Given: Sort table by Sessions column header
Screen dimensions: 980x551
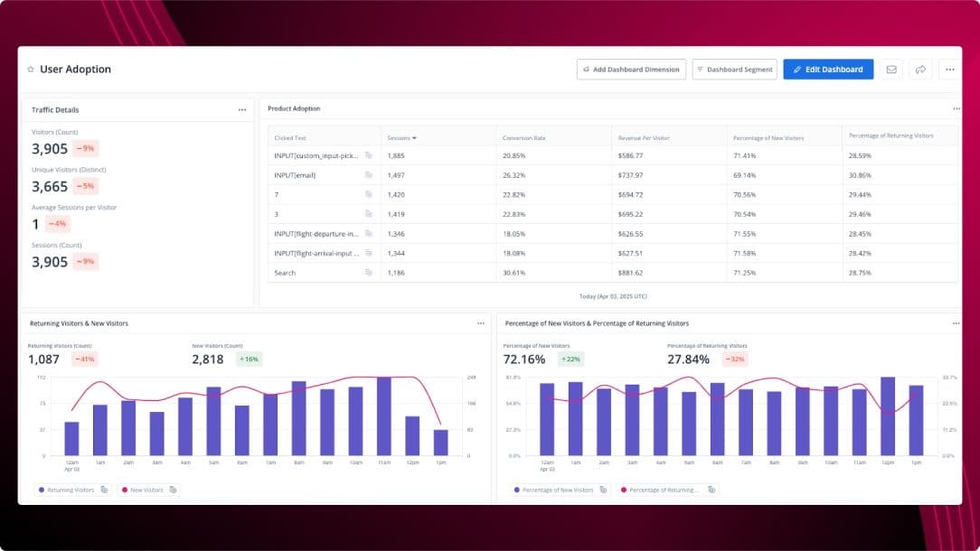Looking at the screenshot, I should (401, 138).
